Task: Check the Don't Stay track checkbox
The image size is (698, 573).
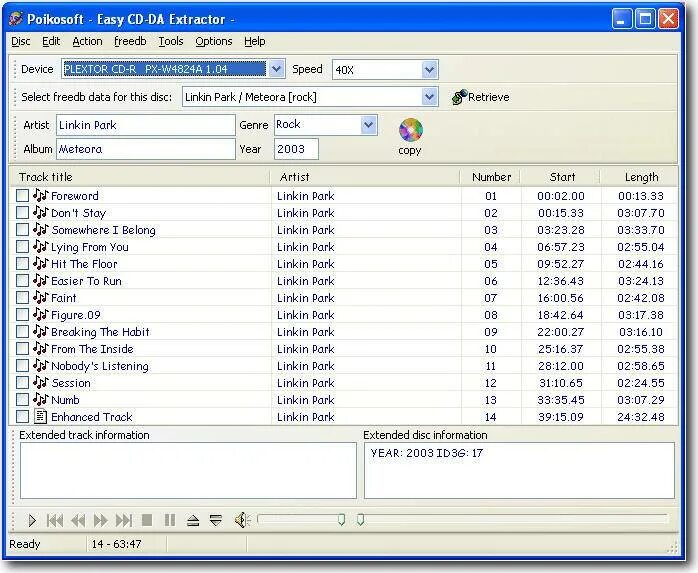Action: [x=22, y=212]
